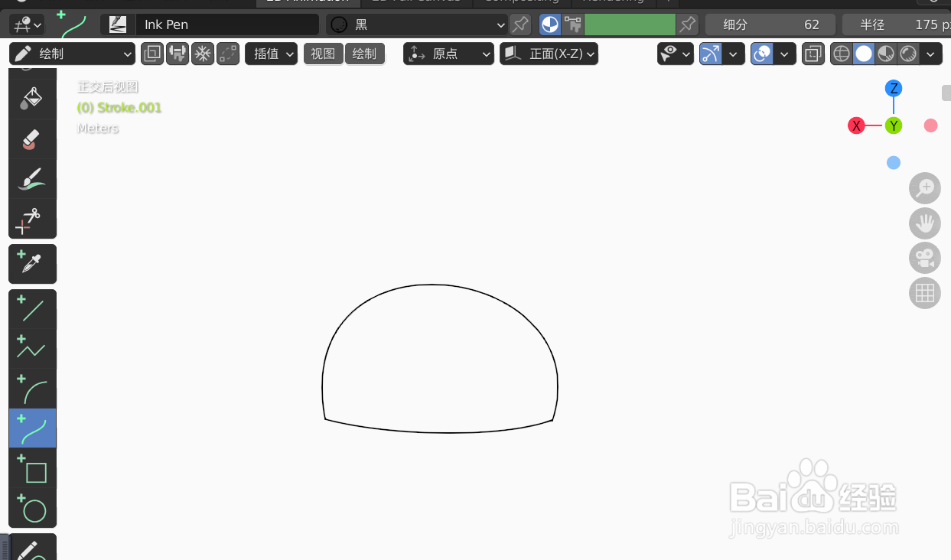951x560 pixels.
Task: Pin the green brush color
Action: tap(689, 24)
